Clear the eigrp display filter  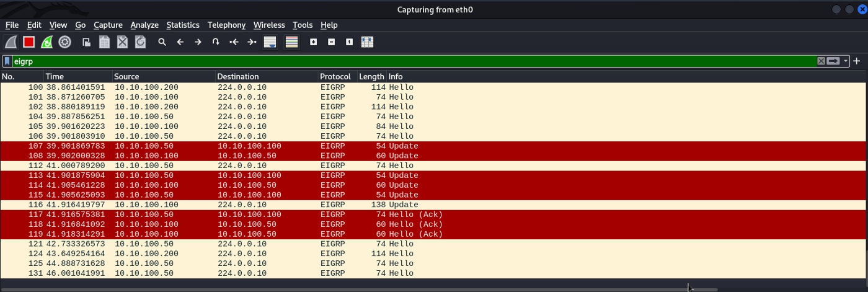[821, 61]
